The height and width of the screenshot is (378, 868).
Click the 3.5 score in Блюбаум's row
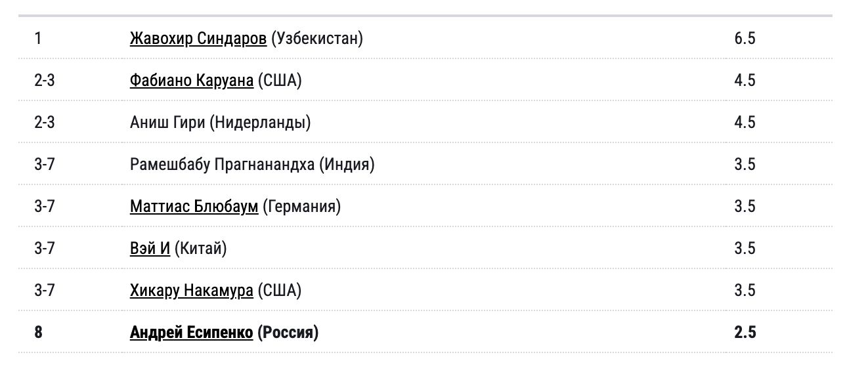(x=745, y=207)
